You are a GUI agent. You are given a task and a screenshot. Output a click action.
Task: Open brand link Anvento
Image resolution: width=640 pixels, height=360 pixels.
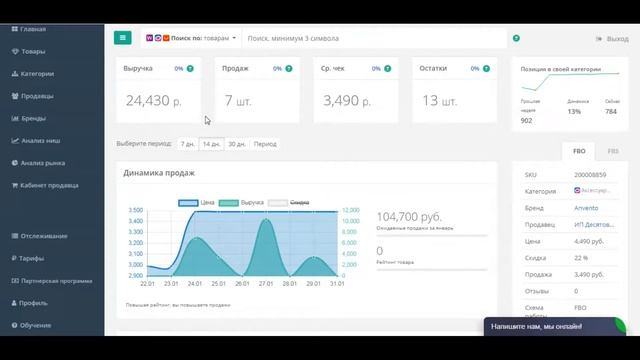click(586, 208)
